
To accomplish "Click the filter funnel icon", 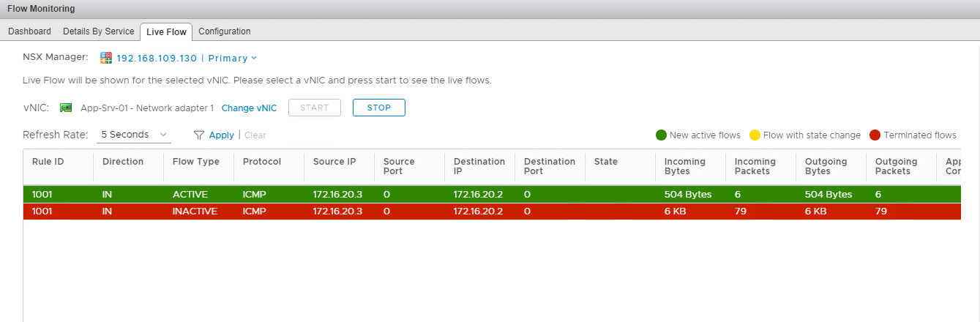I will pos(198,135).
